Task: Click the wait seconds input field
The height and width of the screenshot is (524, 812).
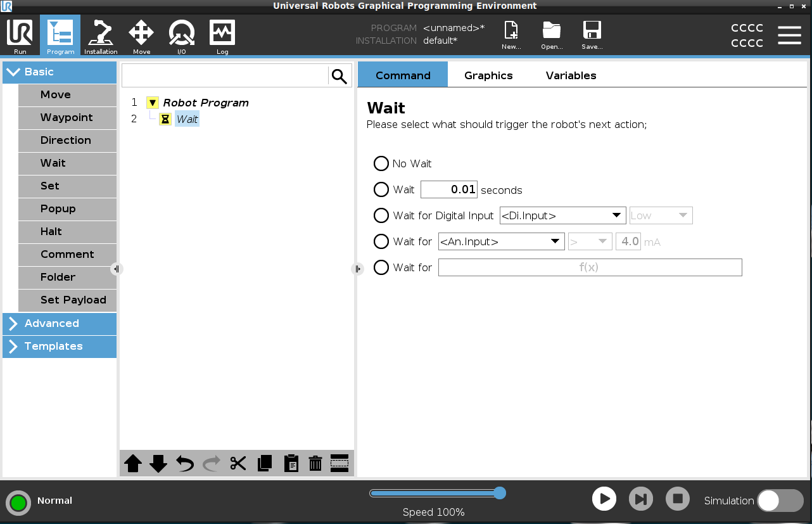Action: tap(448, 190)
